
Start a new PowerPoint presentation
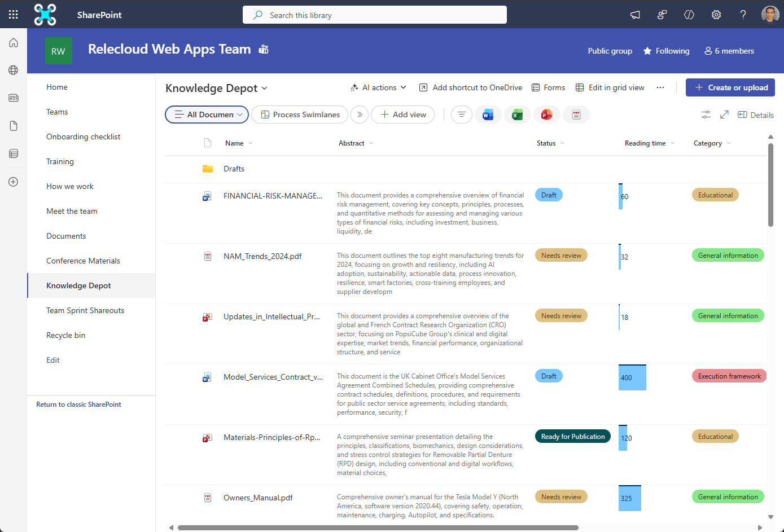pyautogui.click(x=546, y=114)
